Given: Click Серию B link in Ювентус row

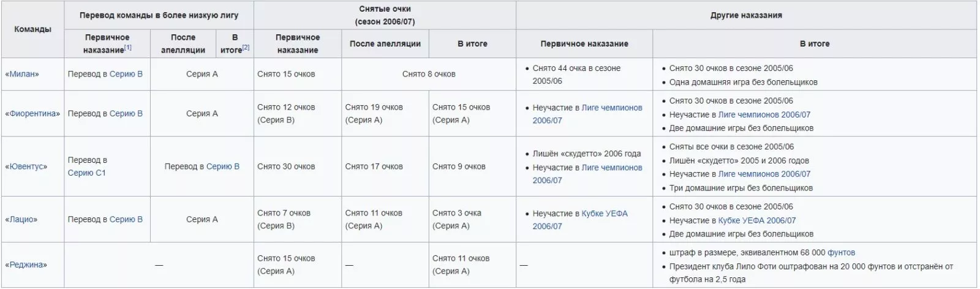Looking at the screenshot, I should pos(222,167).
